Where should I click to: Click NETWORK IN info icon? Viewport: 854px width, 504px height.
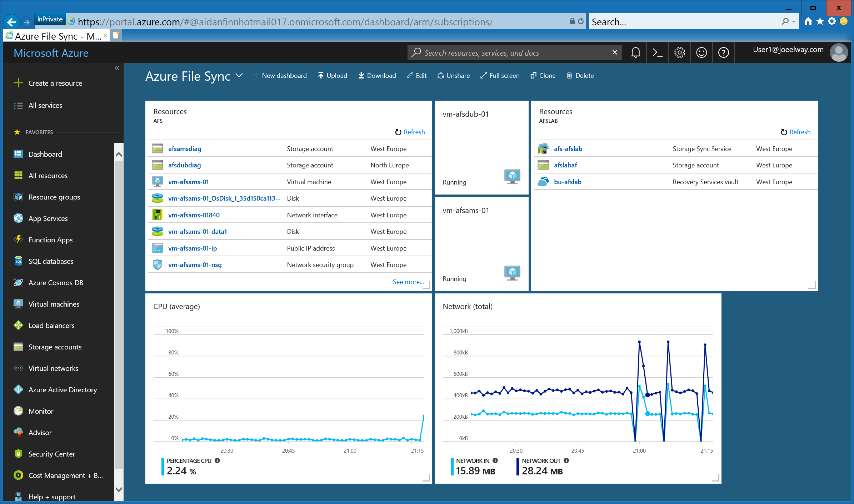click(495, 460)
